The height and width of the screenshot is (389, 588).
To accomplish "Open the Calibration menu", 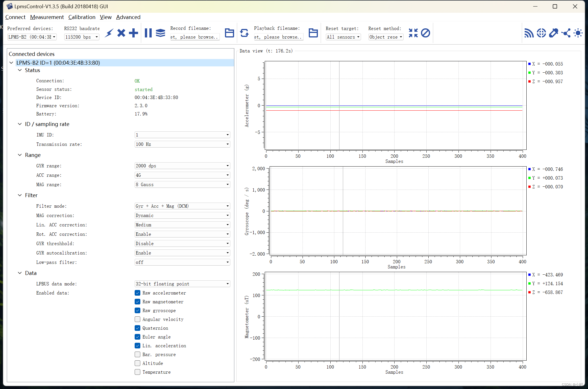I will tap(82, 17).
